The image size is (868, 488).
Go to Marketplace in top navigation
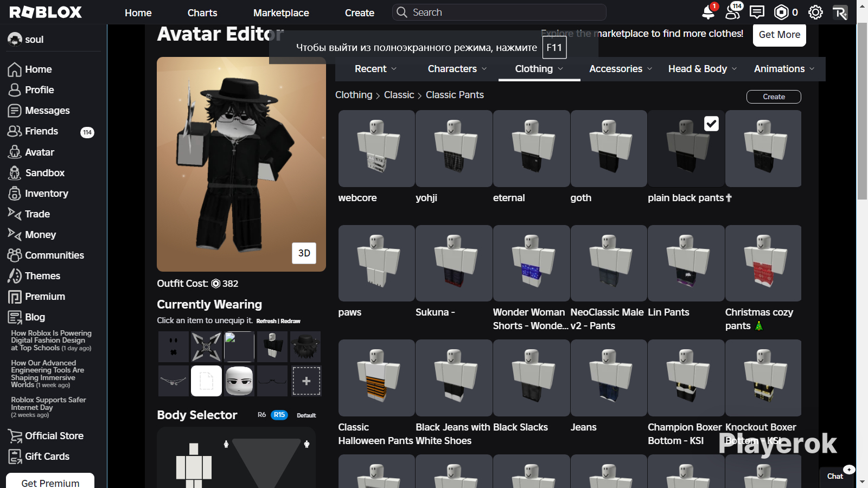tap(281, 12)
